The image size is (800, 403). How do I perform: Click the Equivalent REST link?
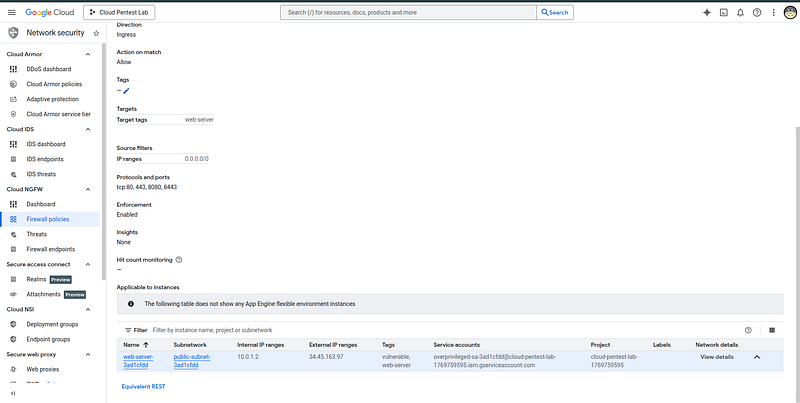(143, 387)
